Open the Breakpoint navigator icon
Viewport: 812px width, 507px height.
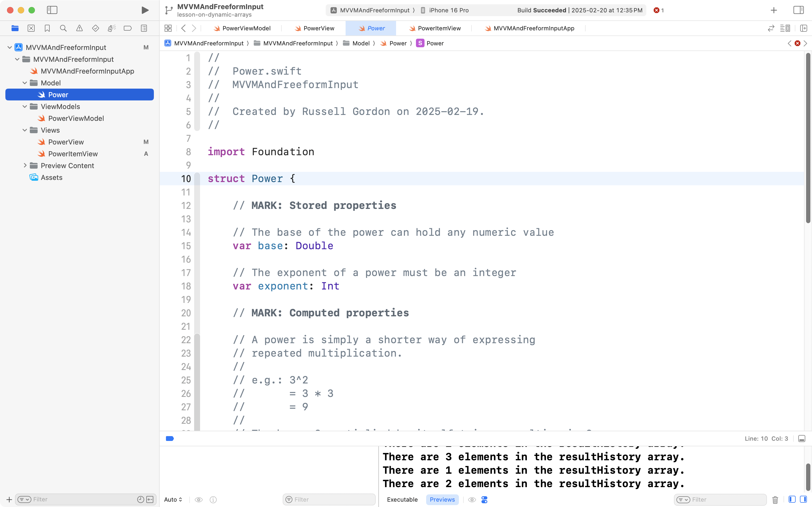(127, 28)
